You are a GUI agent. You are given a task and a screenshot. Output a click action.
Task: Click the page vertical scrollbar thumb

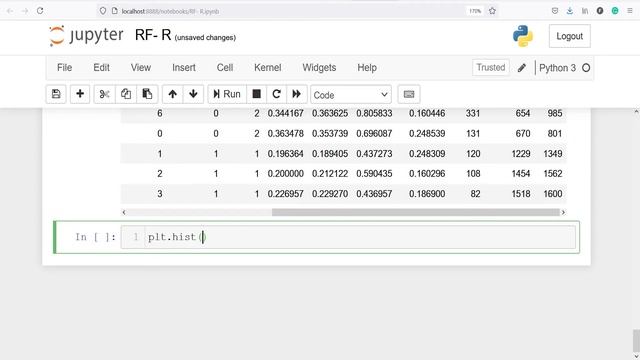click(636, 340)
